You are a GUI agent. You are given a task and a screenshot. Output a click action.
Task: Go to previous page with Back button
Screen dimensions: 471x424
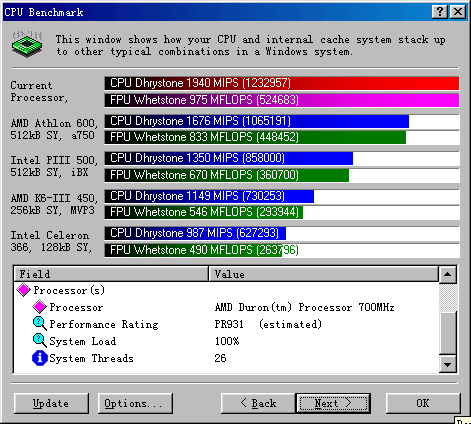[258, 403]
